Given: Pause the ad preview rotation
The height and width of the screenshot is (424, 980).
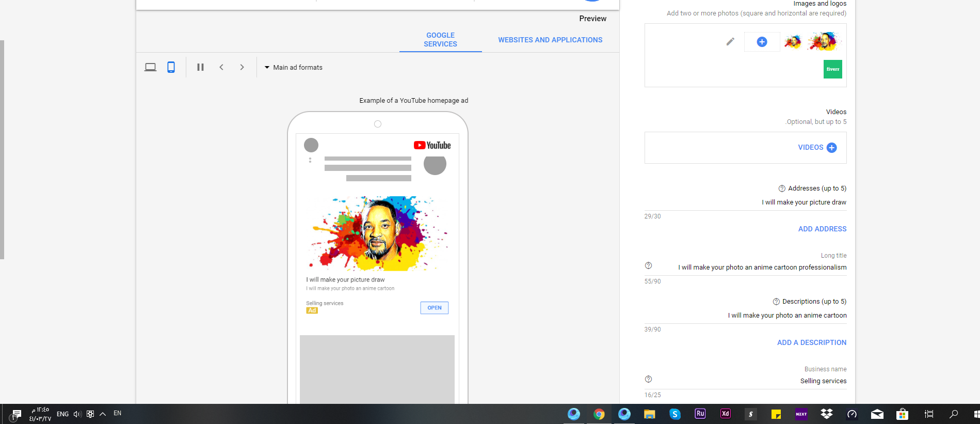Looking at the screenshot, I should (x=200, y=67).
